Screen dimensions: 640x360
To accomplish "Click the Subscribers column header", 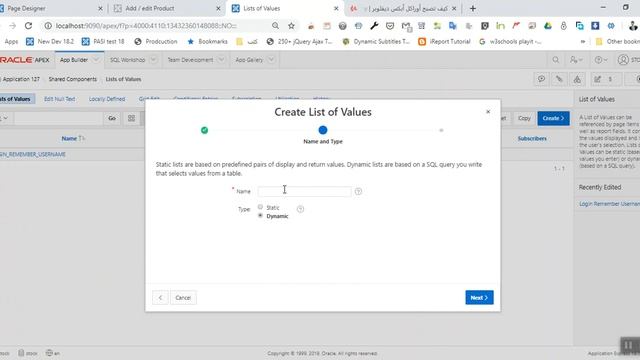I will click(x=532, y=139).
